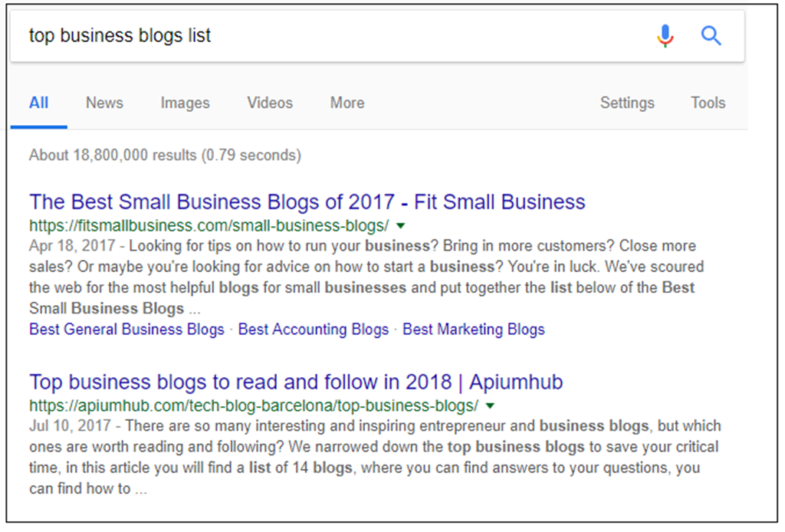Switch to the Videos tab
The height and width of the screenshot is (532, 785).
269,103
